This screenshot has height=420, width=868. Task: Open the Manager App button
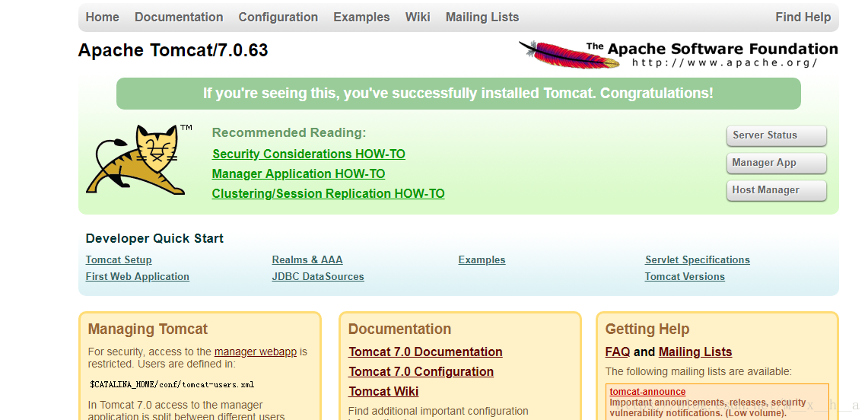coord(776,163)
